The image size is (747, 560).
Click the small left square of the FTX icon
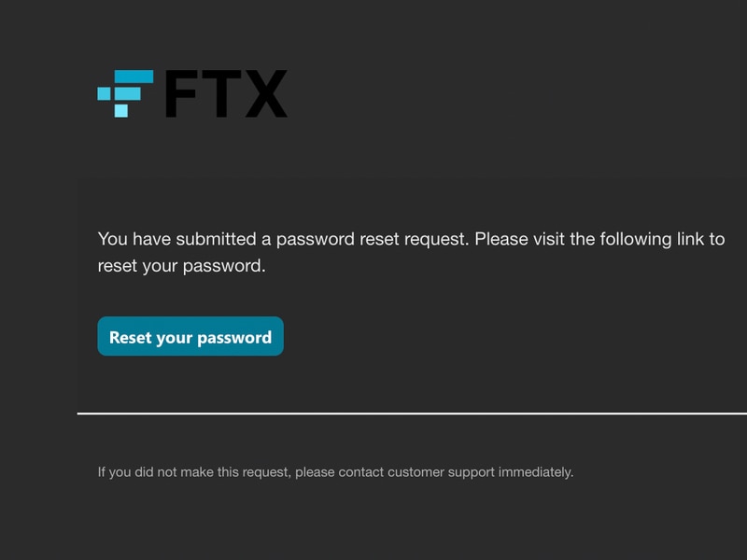[x=105, y=92]
